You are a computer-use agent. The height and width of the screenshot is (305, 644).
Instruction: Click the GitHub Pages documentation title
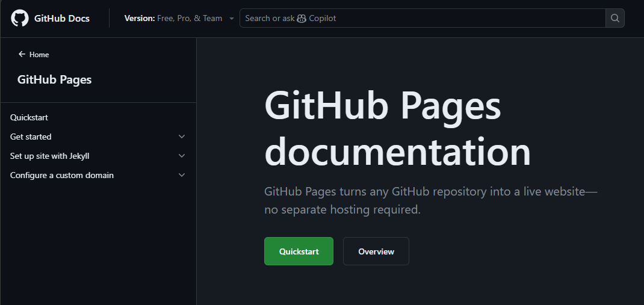click(398, 129)
